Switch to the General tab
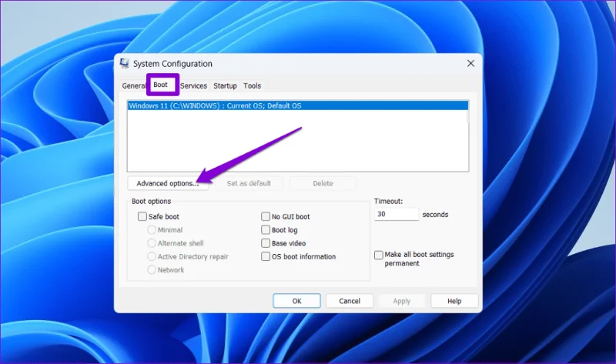Viewport: 616px width, 364px height. pyautogui.click(x=133, y=85)
